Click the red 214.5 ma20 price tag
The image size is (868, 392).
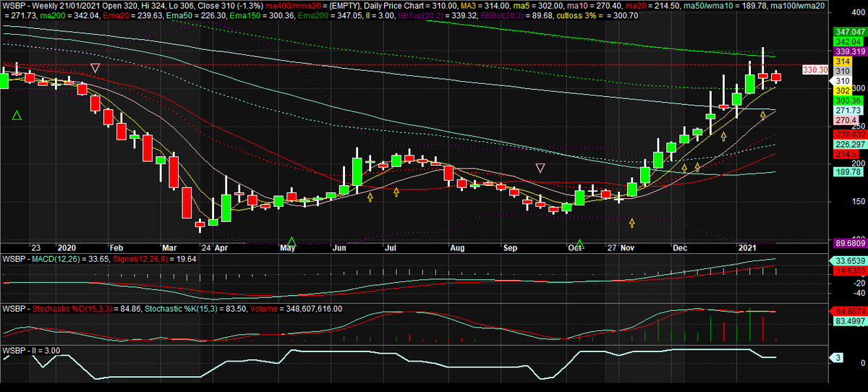tap(846, 155)
